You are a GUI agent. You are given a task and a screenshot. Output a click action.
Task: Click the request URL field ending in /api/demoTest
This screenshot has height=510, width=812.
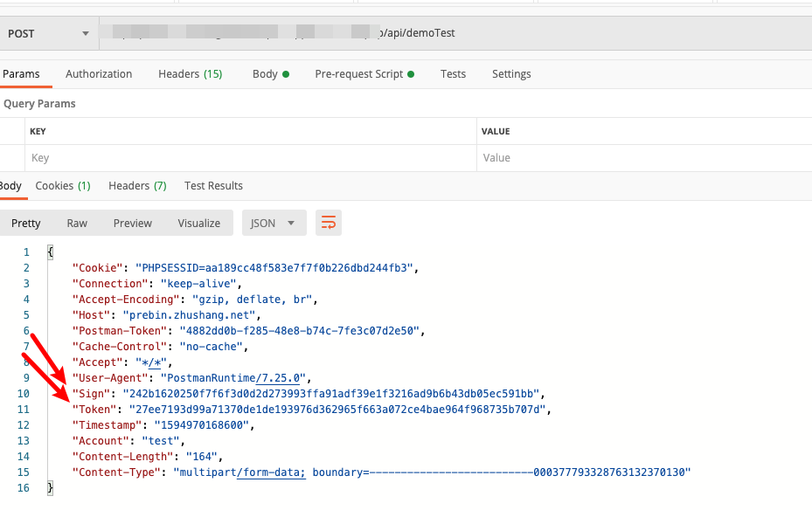pos(455,33)
